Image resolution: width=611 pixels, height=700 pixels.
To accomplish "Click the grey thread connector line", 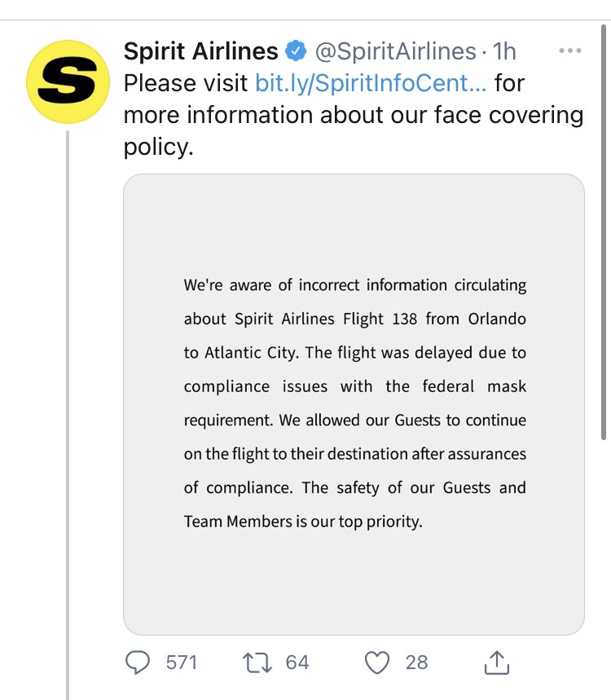I will pyautogui.click(x=68, y=407).
